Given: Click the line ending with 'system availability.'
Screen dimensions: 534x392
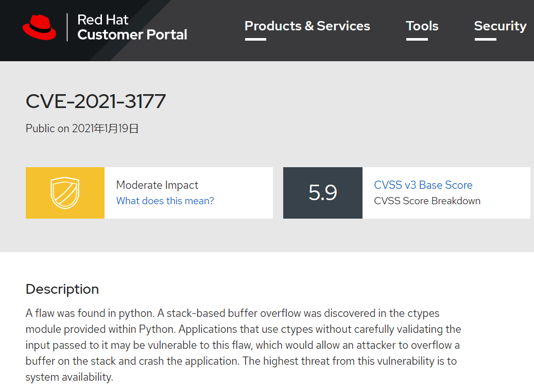Looking at the screenshot, I should pos(69,377).
